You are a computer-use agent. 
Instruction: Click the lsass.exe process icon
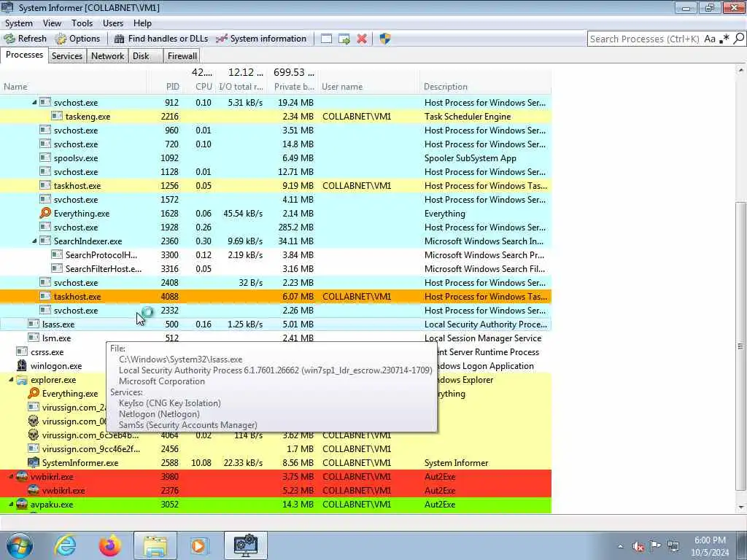click(34, 324)
